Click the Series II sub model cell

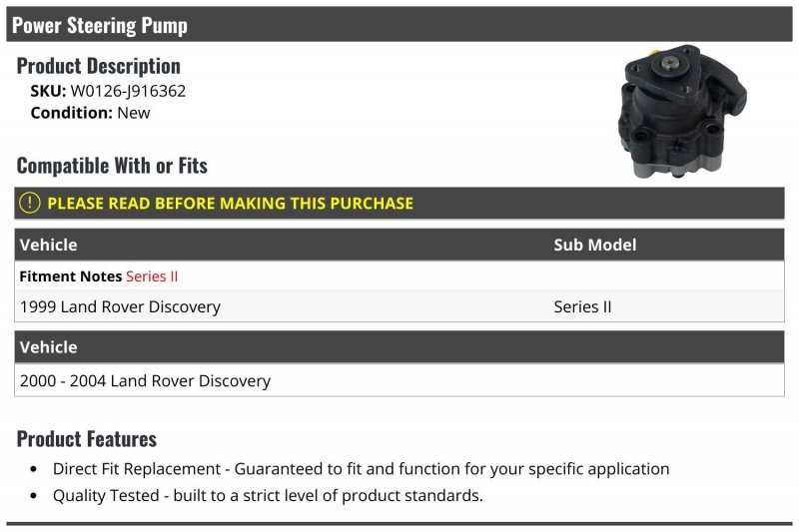582,307
